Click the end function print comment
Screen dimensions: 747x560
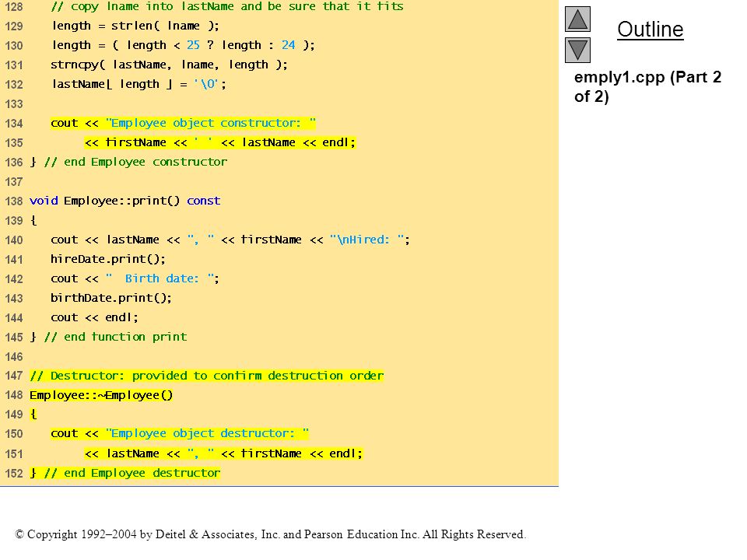pos(115,337)
